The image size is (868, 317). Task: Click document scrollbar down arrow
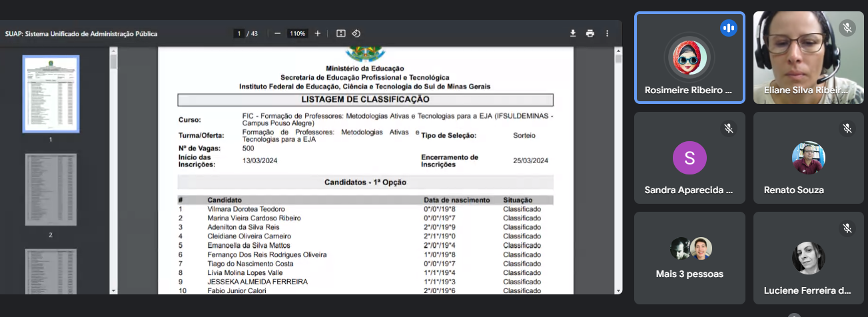[x=619, y=290]
